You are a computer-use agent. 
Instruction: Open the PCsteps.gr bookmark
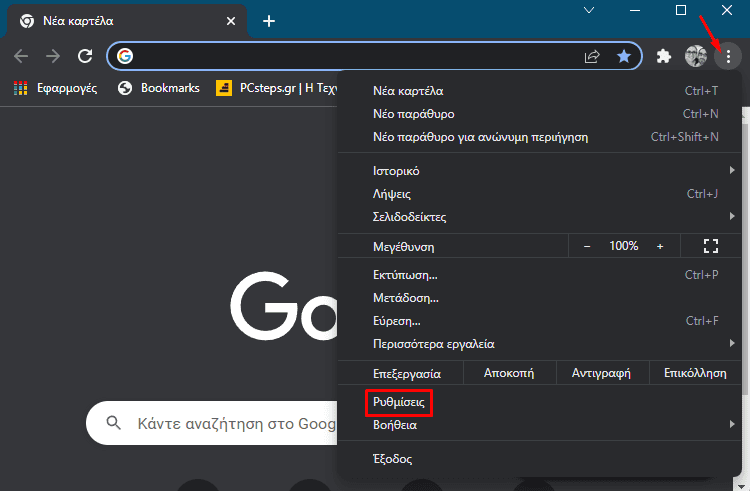tap(276, 88)
